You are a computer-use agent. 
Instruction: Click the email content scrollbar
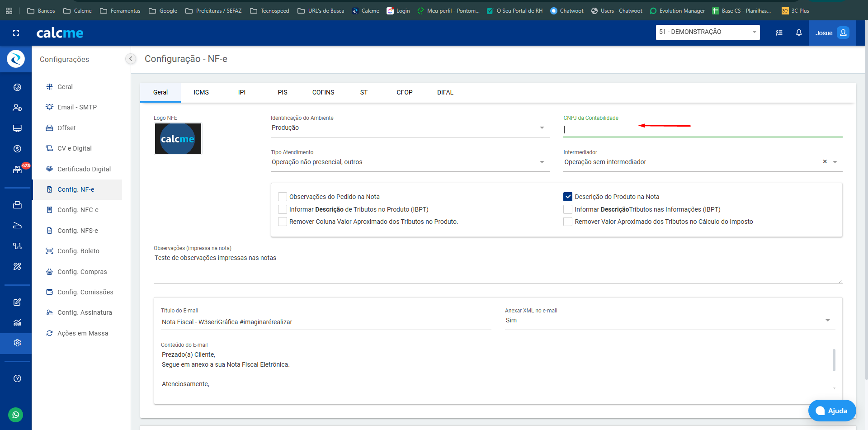(834, 360)
